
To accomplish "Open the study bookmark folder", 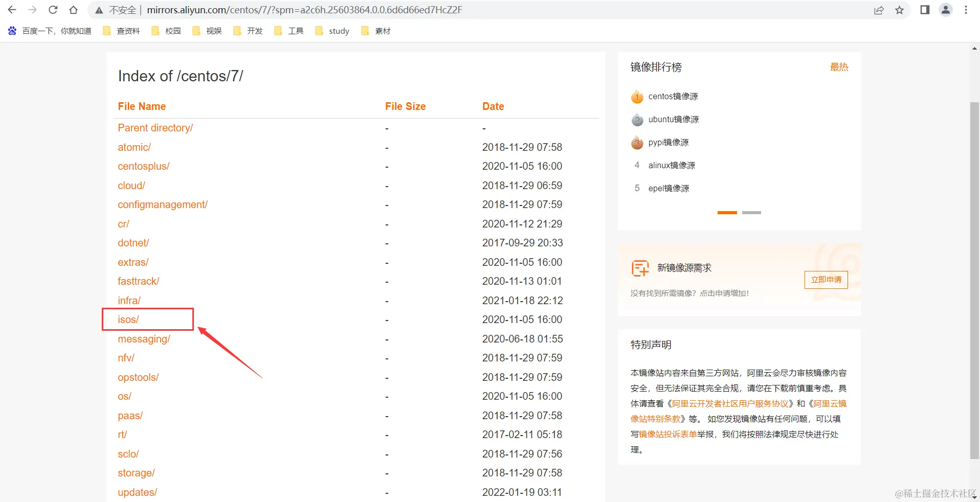I will pos(331,31).
